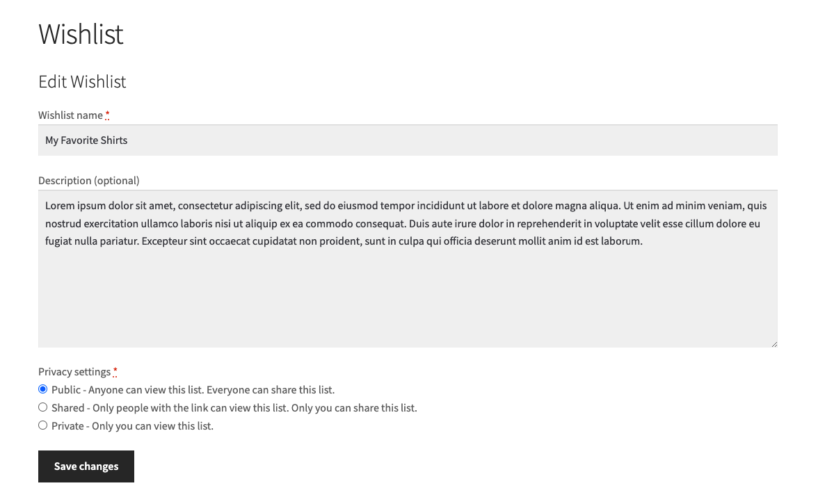
Task: Set the wishlist to Private radio button
Action: pos(43,425)
